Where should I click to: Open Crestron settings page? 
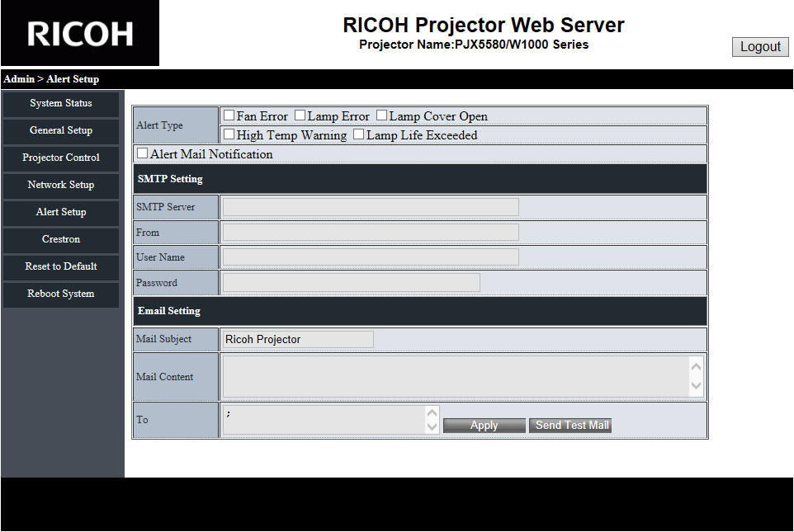(61, 239)
